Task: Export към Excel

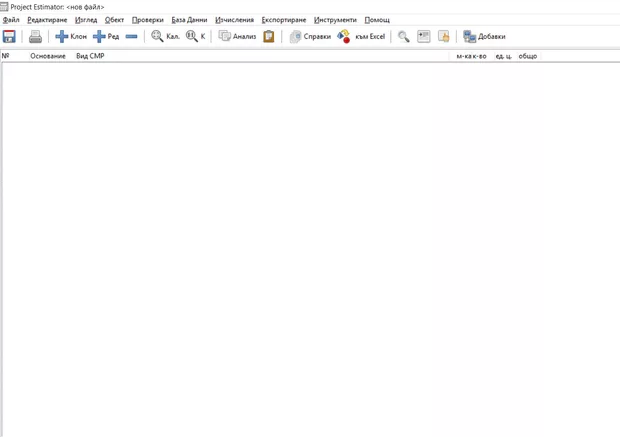Action: pos(361,36)
